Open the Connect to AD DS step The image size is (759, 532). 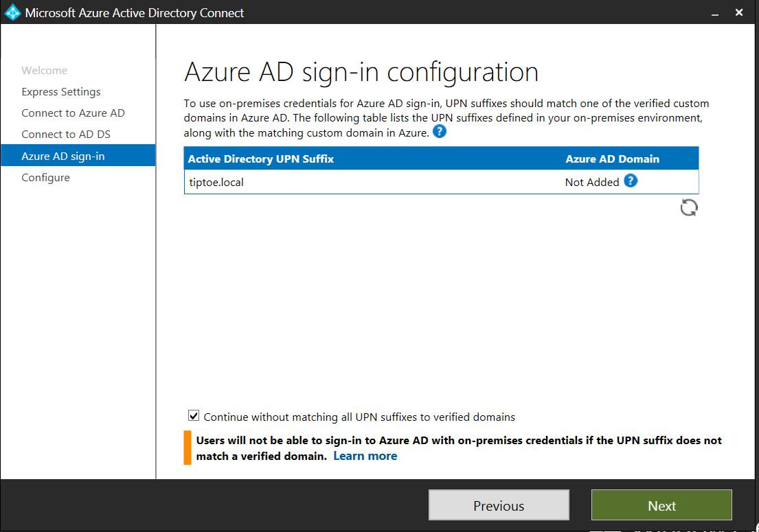pos(66,135)
